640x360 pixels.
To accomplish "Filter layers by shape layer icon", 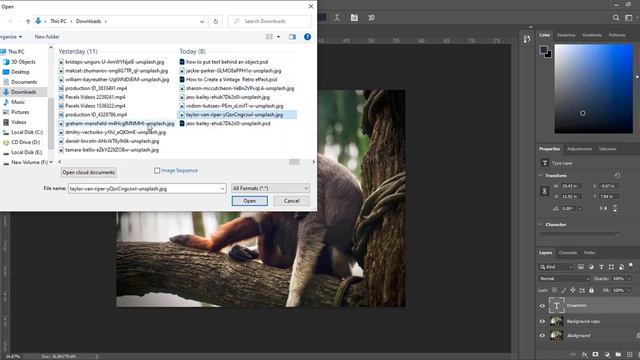I will pyautogui.click(x=611, y=267).
